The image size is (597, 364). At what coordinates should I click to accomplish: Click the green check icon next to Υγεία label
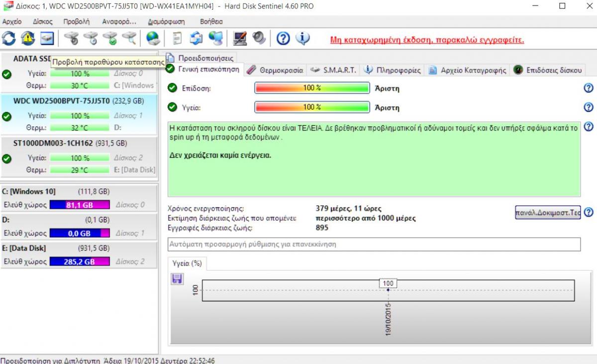pyautogui.click(x=172, y=107)
